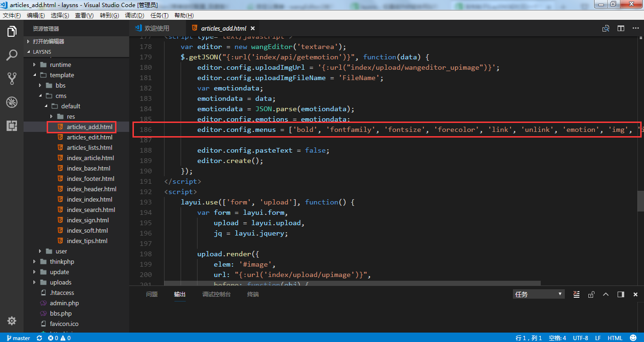The height and width of the screenshot is (342, 644).
Task: Collapse the default folder
Action: tap(71, 106)
